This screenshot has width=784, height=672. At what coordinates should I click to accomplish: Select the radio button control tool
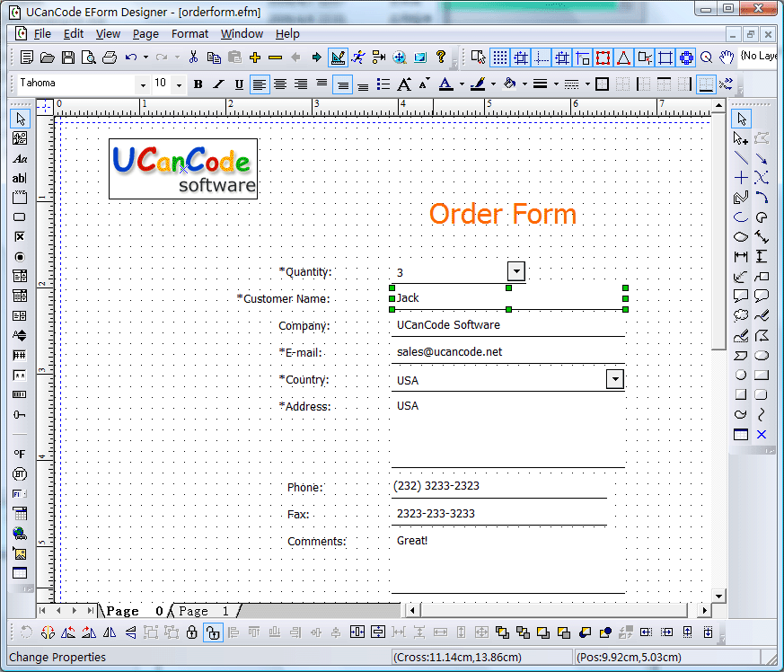tap(20, 257)
